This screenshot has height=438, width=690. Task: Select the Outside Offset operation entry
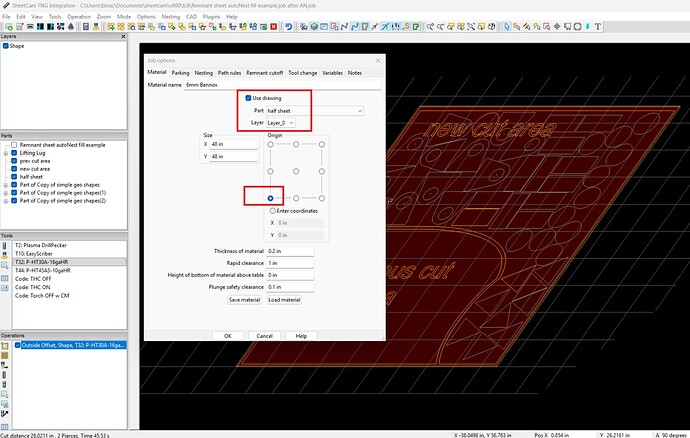(71, 345)
